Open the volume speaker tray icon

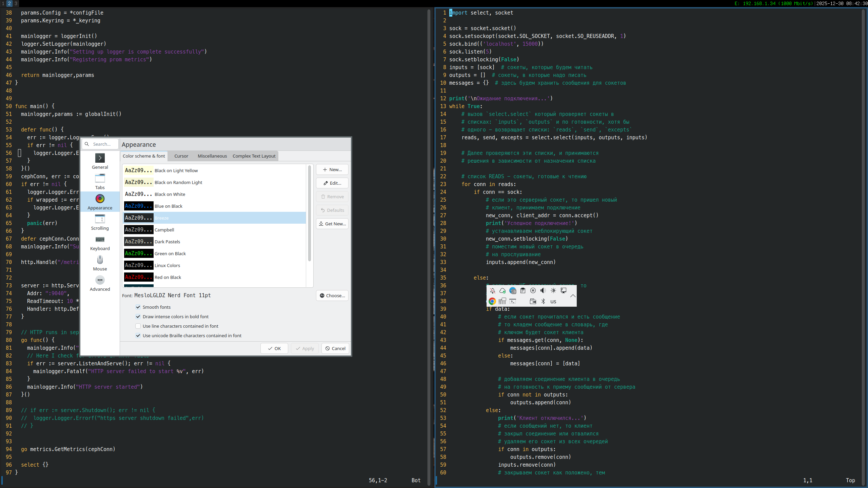(x=543, y=290)
